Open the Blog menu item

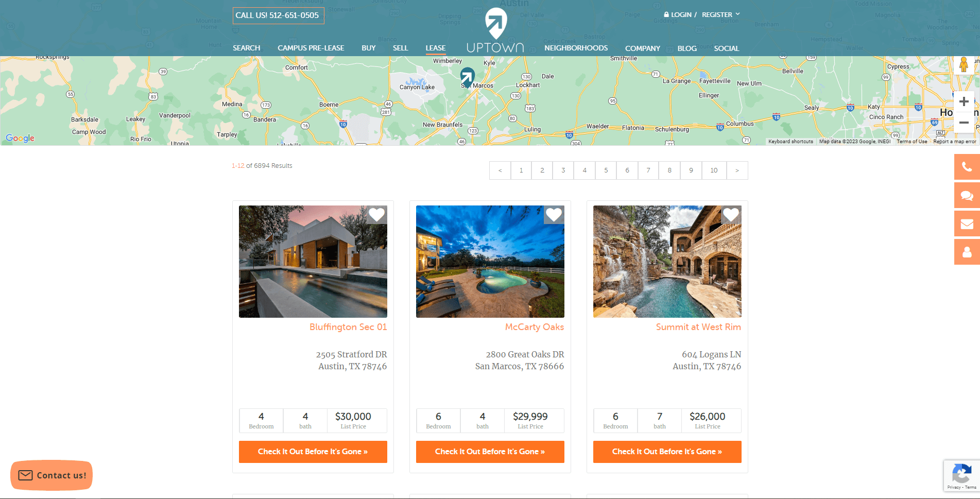(687, 48)
